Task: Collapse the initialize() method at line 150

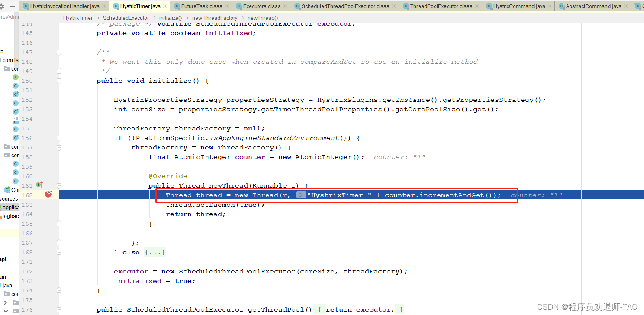Action: point(59,81)
